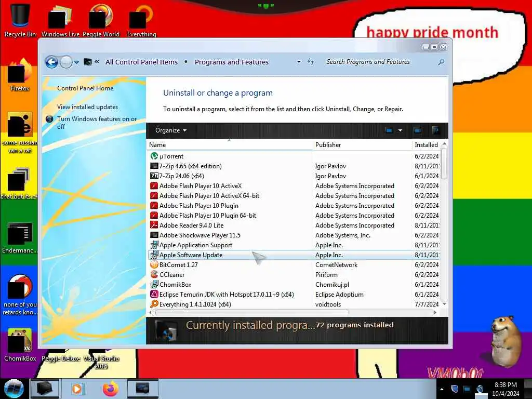The width and height of the screenshot is (532, 399).
Task: Click the Control Panel address bar icon
Action: tap(87, 62)
